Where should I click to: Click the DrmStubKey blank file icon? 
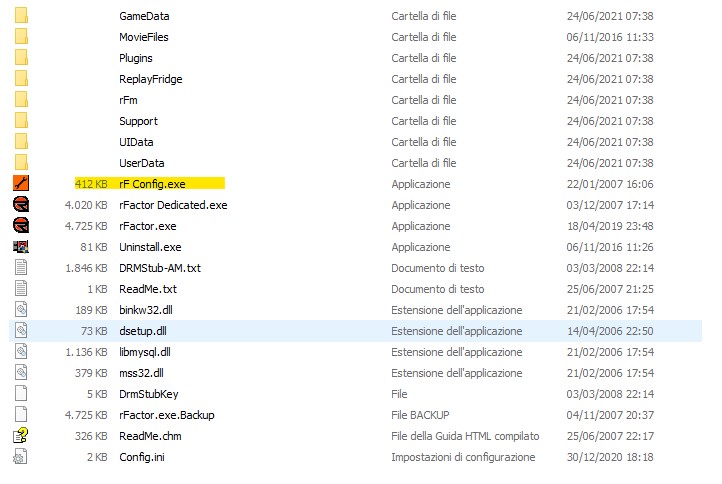(x=21, y=394)
